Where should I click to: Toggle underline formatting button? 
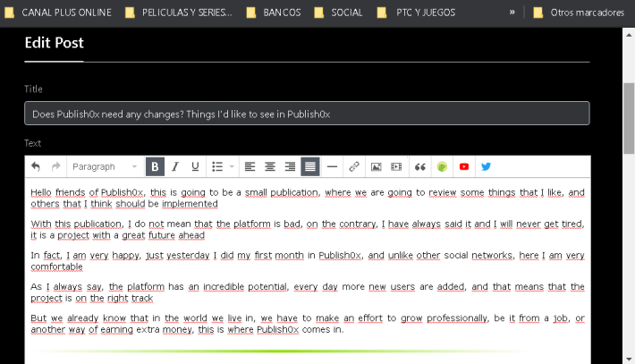click(195, 166)
